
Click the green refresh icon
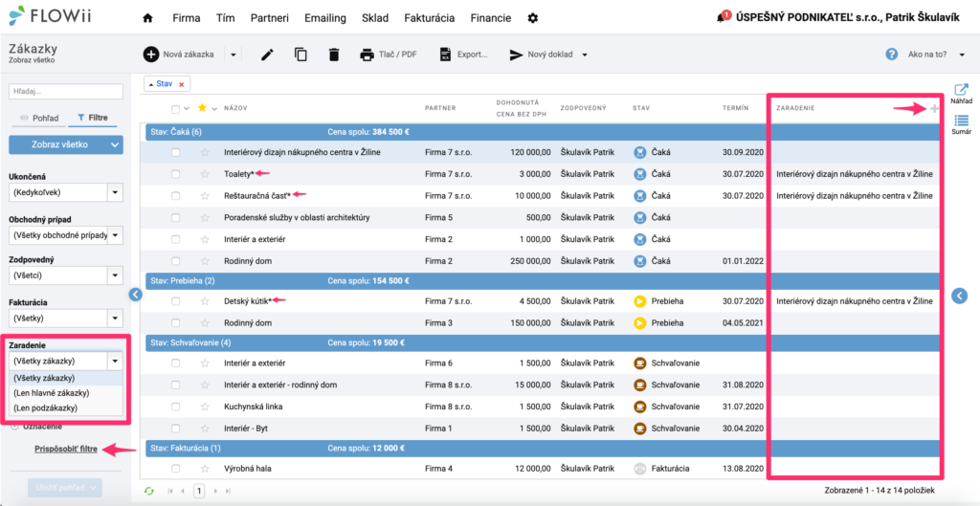pos(148,491)
